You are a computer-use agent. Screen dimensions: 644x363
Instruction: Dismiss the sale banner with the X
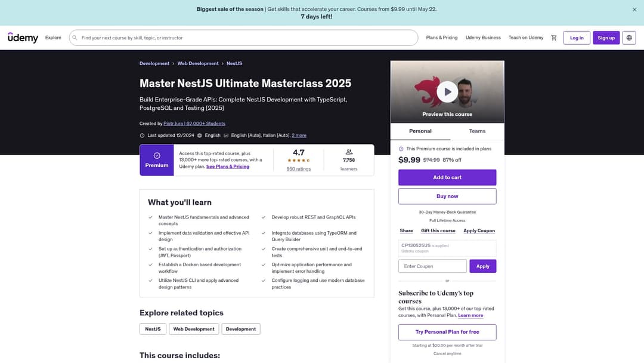pos(634,10)
